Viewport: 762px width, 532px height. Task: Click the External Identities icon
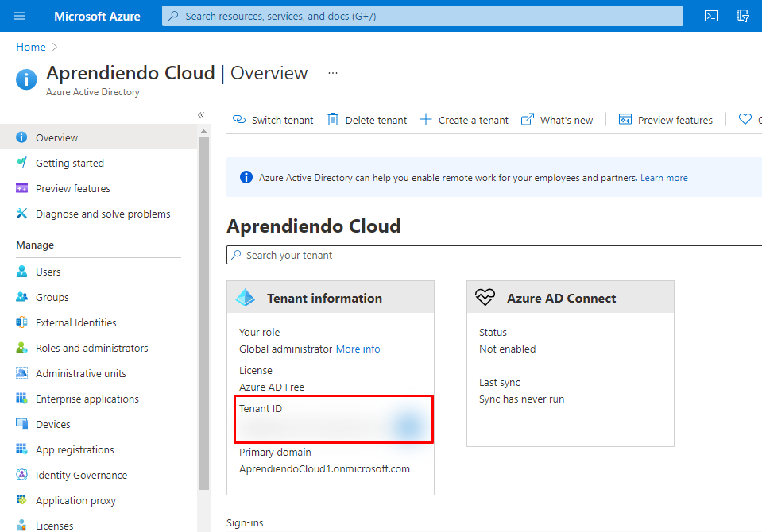[x=21, y=322]
